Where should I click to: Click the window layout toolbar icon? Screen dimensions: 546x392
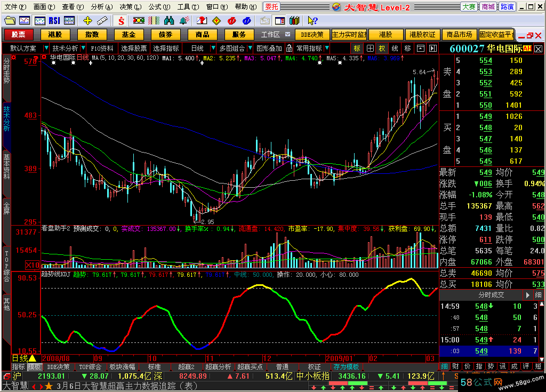279,21
